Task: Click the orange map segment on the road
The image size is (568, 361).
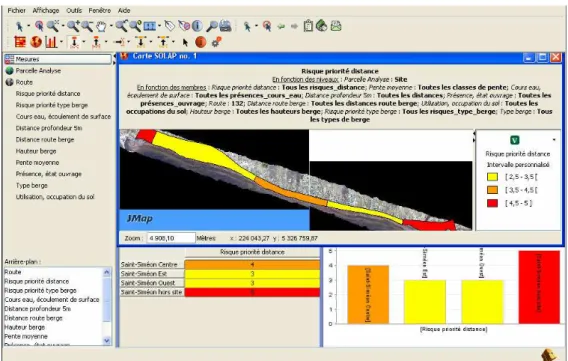Action: [290, 192]
